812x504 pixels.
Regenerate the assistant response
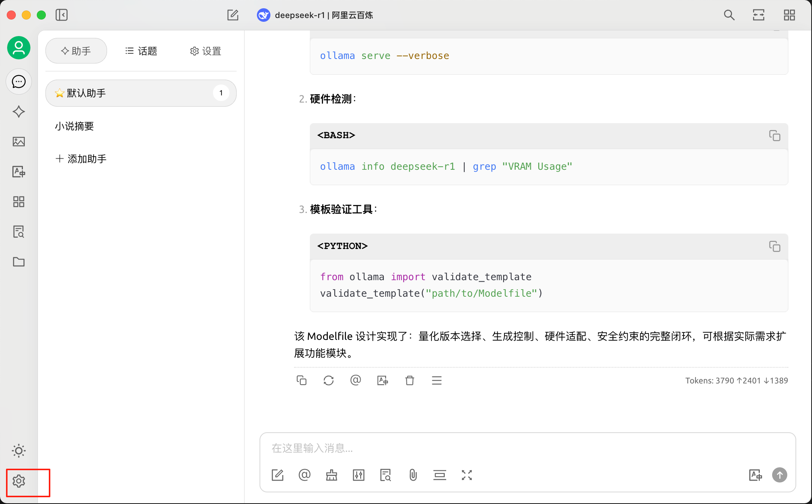coord(329,380)
